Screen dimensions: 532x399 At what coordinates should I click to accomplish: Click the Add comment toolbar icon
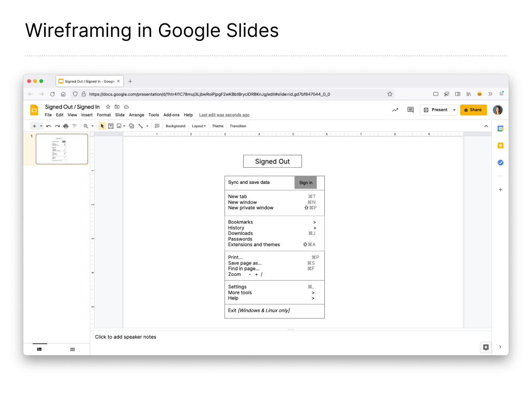157,126
